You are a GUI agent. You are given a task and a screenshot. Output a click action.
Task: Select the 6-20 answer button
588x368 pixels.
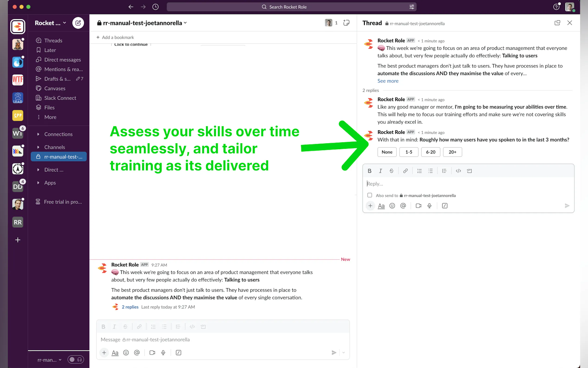[x=431, y=152]
